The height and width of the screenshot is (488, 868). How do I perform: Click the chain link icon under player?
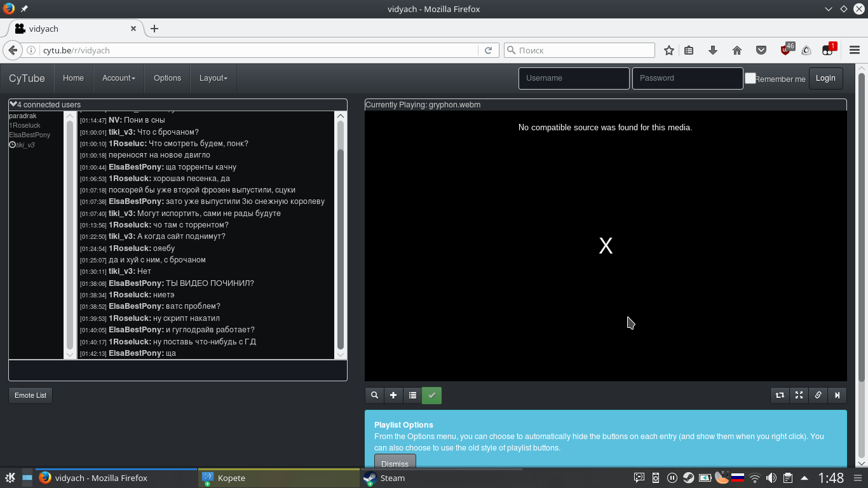818,395
